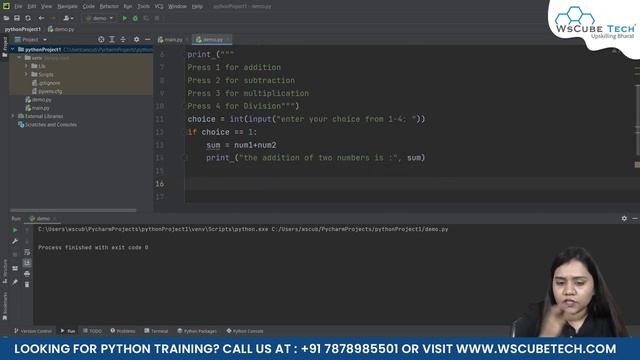Image resolution: width=640 pixels, height=360 pixels.
Task: Open the VCS menu
Action: click(x=159, y=7)
